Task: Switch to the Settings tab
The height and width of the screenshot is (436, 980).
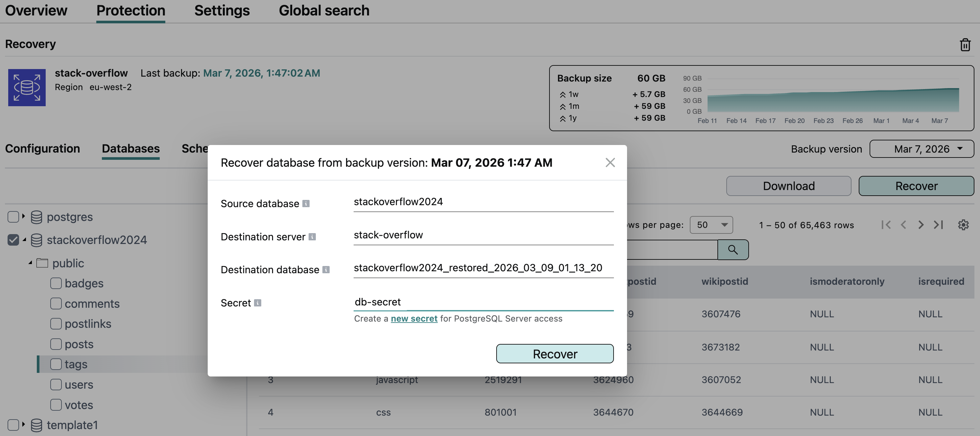Action: 222,11
